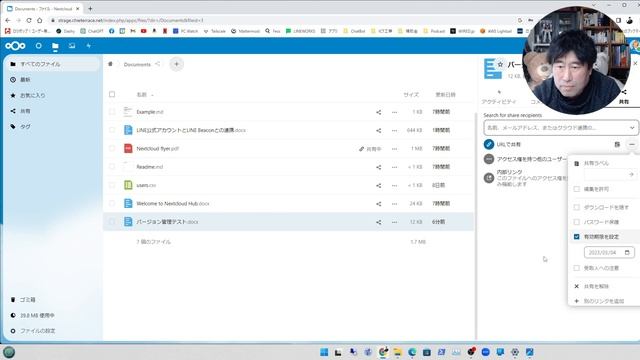This screenshot has width=640, height=360.
Task: Share the LINE公式アカウント docx via its share icon
Action: coord(378,130)
